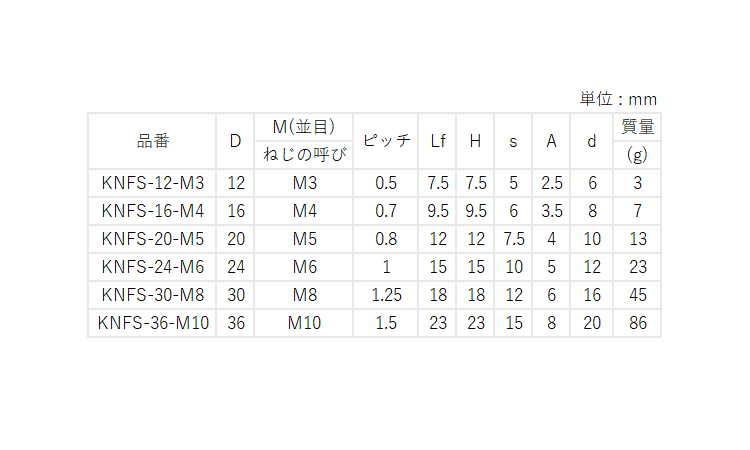Click the 質量 header cell
The image size is (750, 450).
637,127
